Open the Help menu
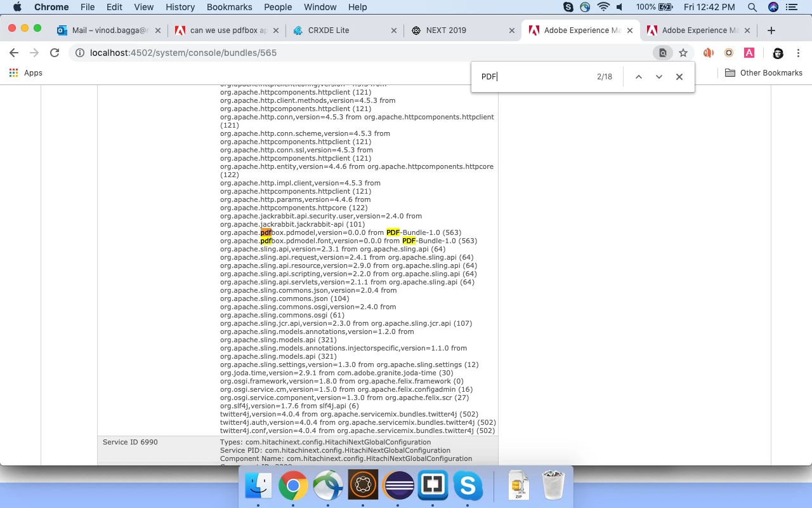The width and height of the screenshot is (812, 508). click(x=358, y=7)
